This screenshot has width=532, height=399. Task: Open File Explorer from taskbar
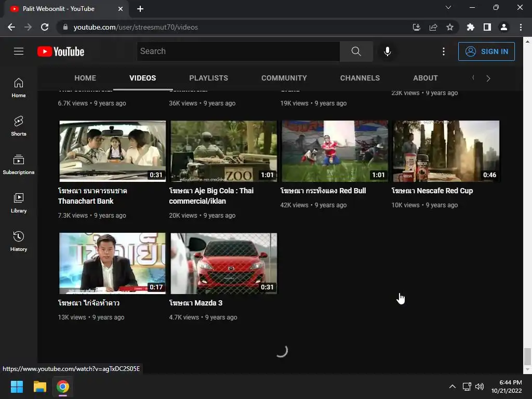(x=39, y=387)
